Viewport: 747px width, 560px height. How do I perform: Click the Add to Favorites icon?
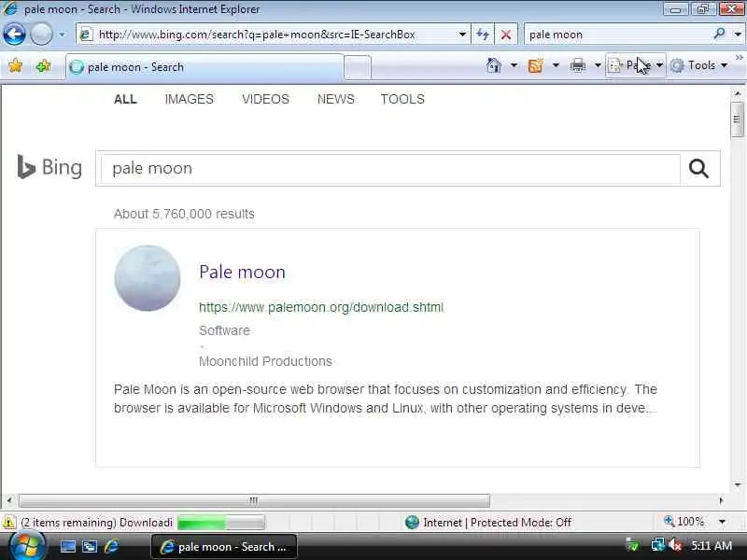coord(43,65)
